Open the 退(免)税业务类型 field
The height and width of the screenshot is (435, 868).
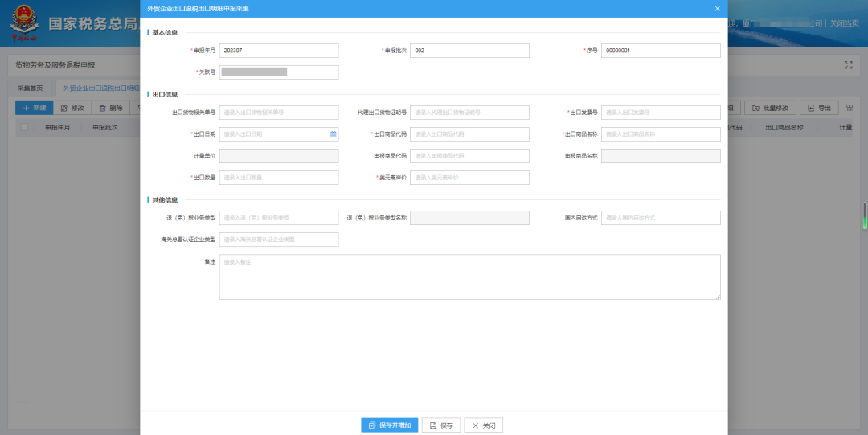(x=278, y=218)
